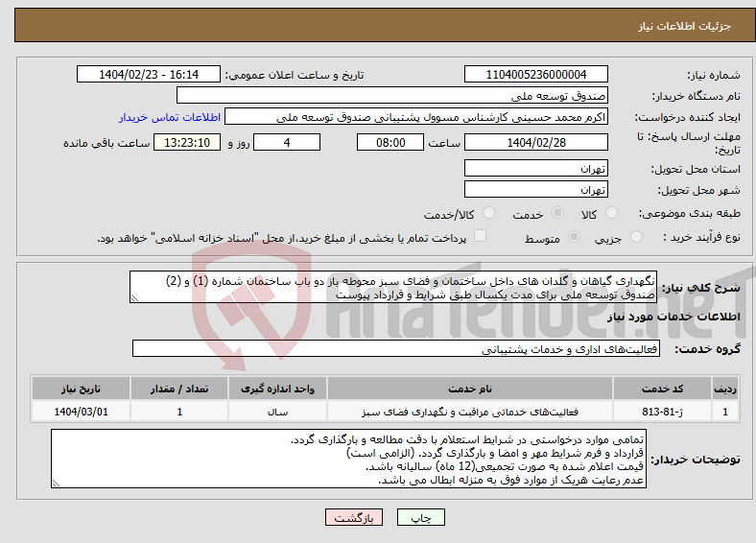Select the متوسط purchase type radio

pos(574,236)
